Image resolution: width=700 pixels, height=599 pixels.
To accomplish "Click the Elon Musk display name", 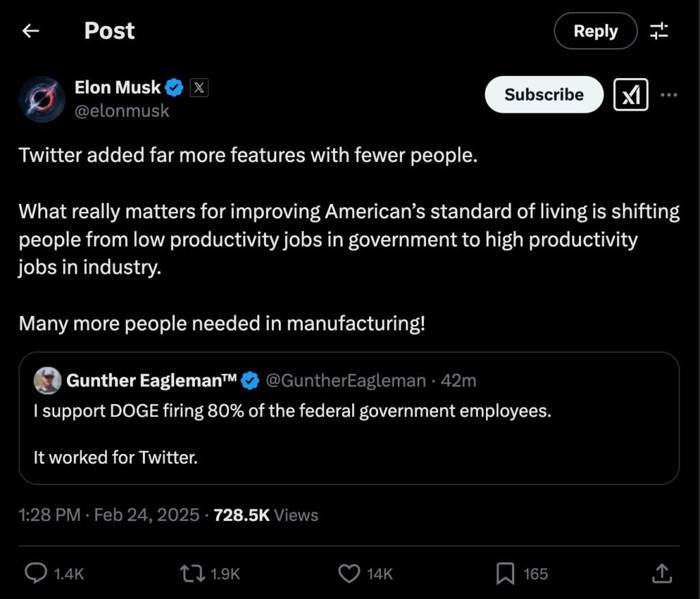I will coord(118,88).
